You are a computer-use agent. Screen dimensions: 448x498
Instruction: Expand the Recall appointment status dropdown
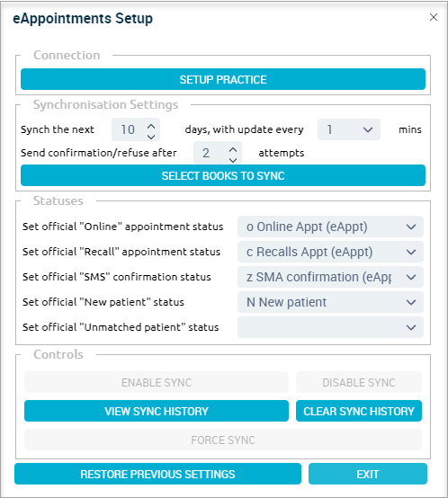(330, 252)
